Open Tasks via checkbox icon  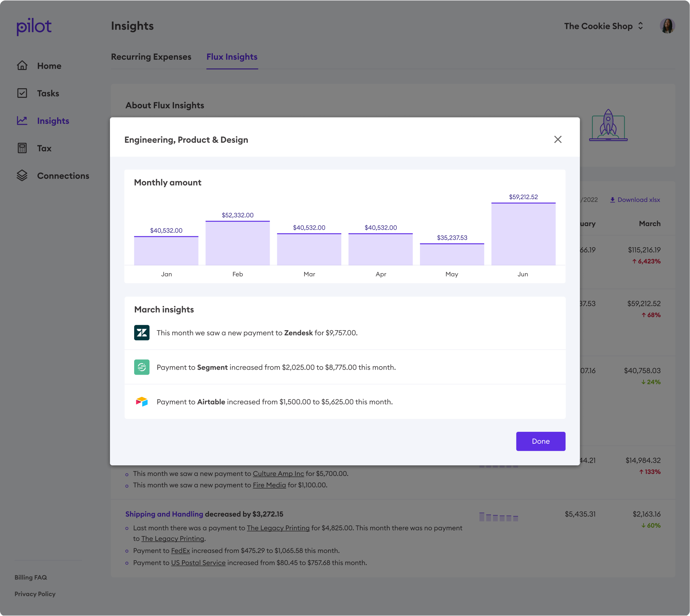(x=22, y=93)
